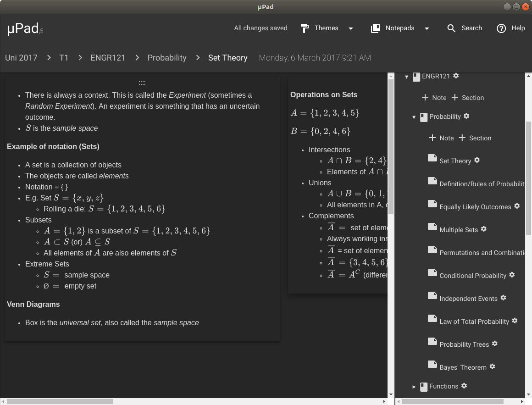532x405 pixels.
Task: Click the Search magnifier icon
Action: tap(451, 28)
